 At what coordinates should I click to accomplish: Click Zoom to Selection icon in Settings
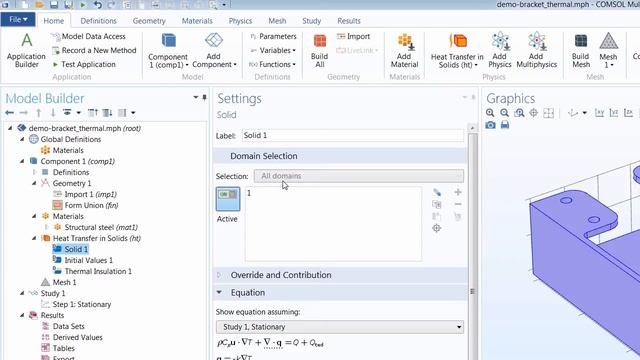point(437,228)
